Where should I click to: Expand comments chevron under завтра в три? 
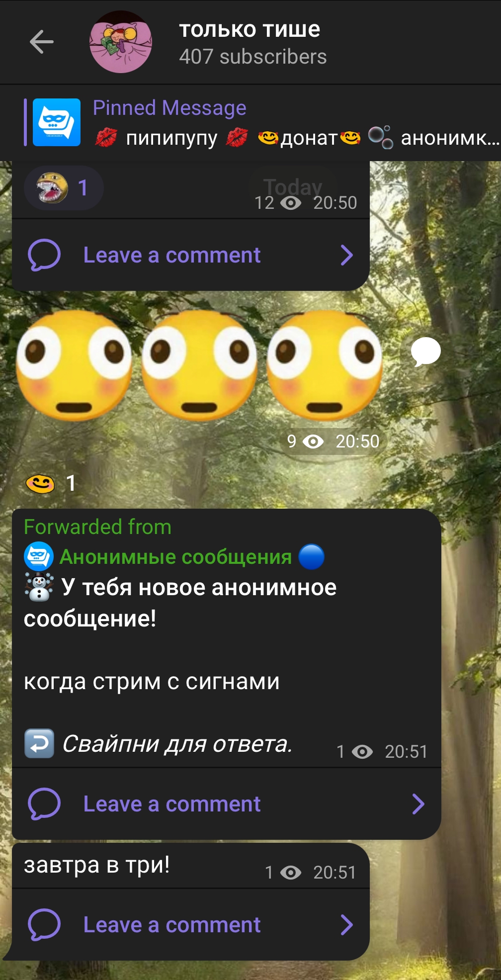347,925
